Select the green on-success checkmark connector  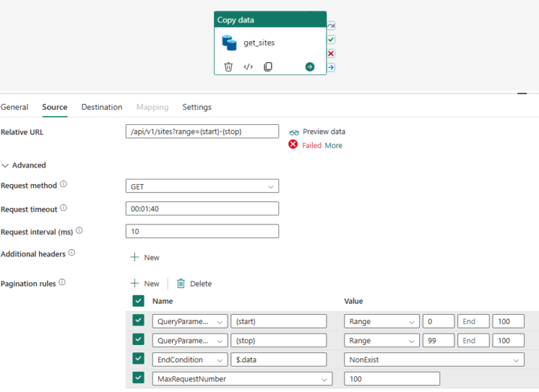click(331, 40)
